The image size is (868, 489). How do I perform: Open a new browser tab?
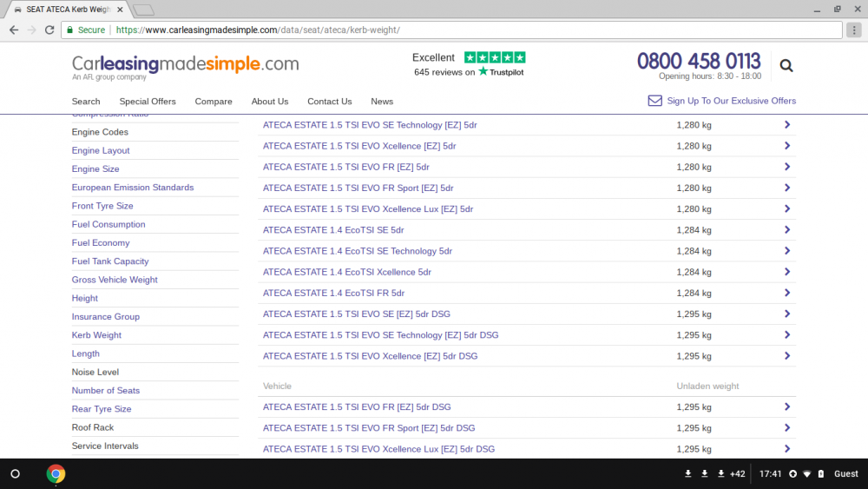[144, 10]
